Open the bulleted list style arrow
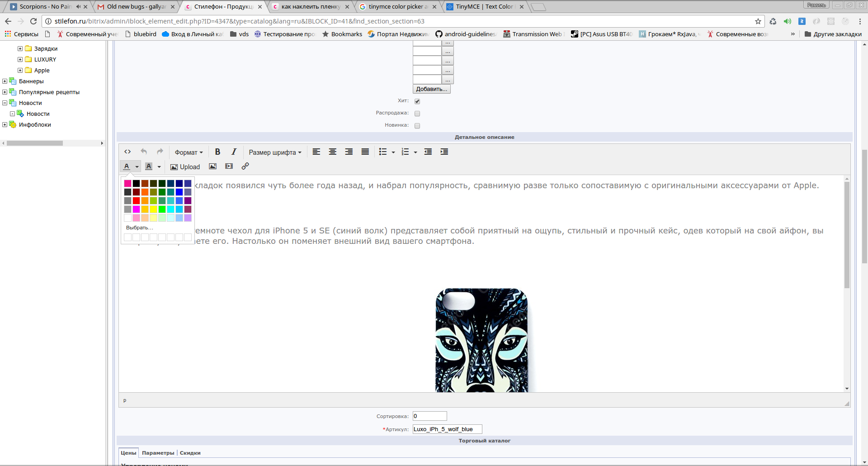 (393, 152)
